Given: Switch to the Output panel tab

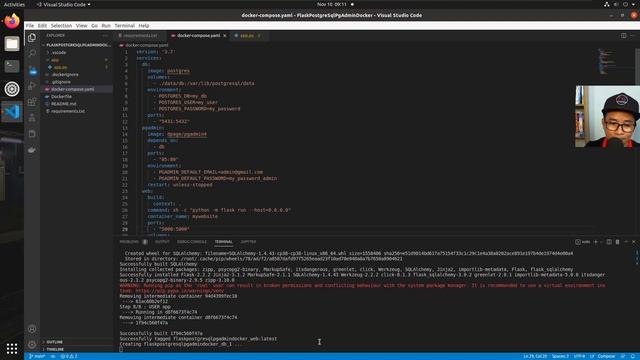Looking at the screenshot, I should (x=162, y=242).
